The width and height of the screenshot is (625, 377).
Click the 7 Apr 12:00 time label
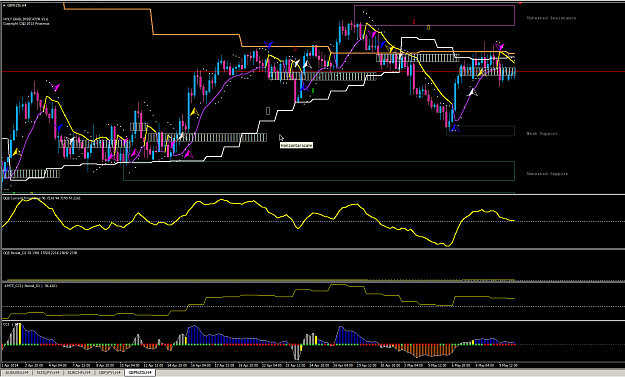coord(82,365)
